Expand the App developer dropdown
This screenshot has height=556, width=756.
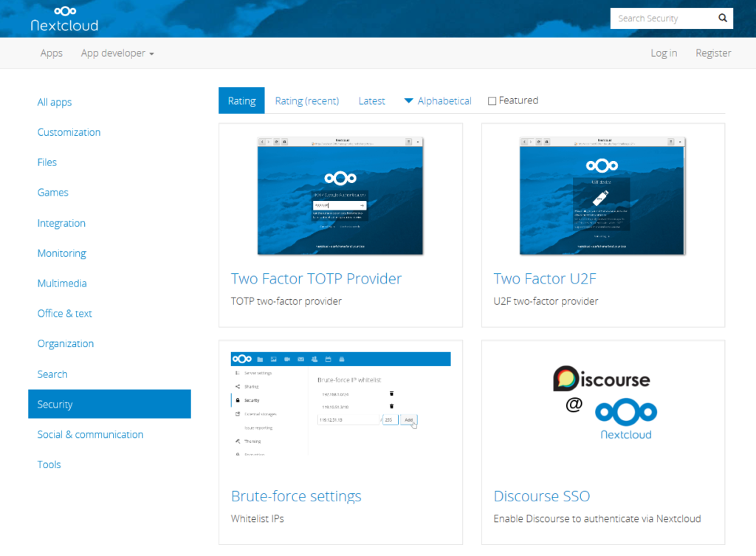pos(117,53)
